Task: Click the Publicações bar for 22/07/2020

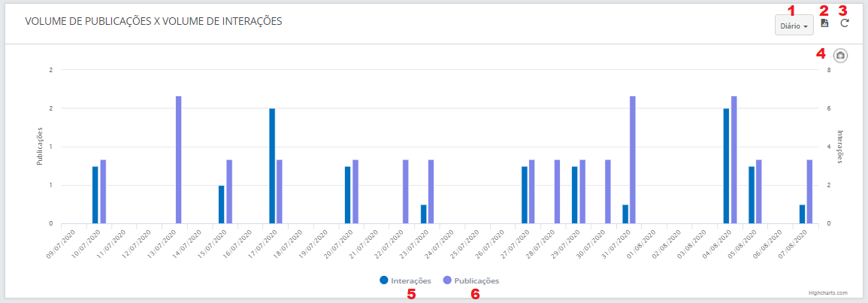Action: (x=406, y=192)
